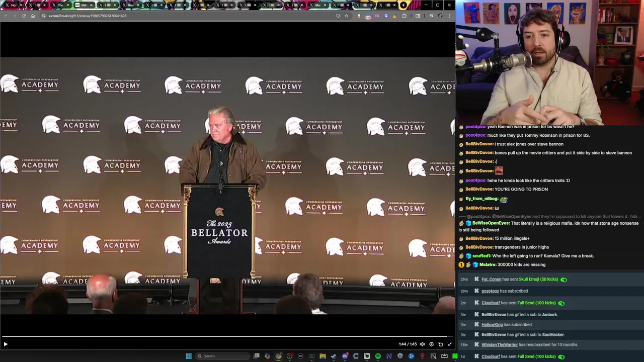Click gifted sub recipient 'Ambork.'

coord(550,315)
